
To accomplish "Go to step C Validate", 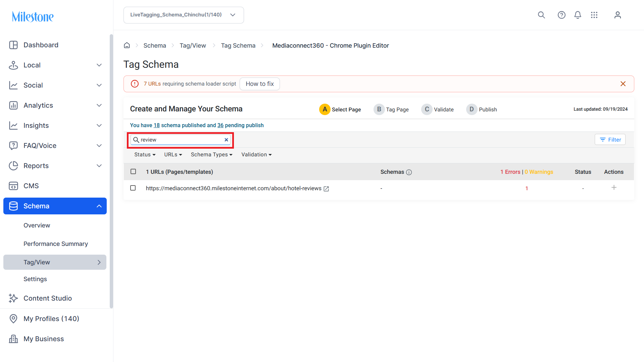I will click(x=437, y=109).
